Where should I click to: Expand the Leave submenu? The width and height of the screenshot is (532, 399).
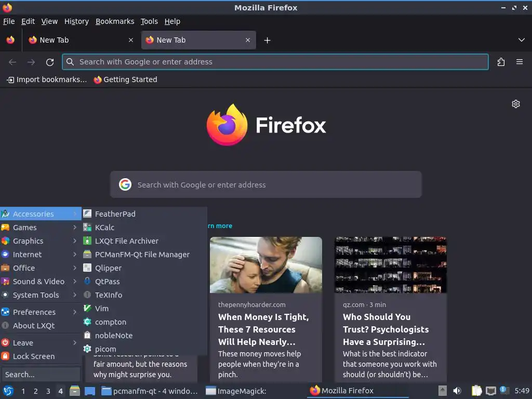41,343
